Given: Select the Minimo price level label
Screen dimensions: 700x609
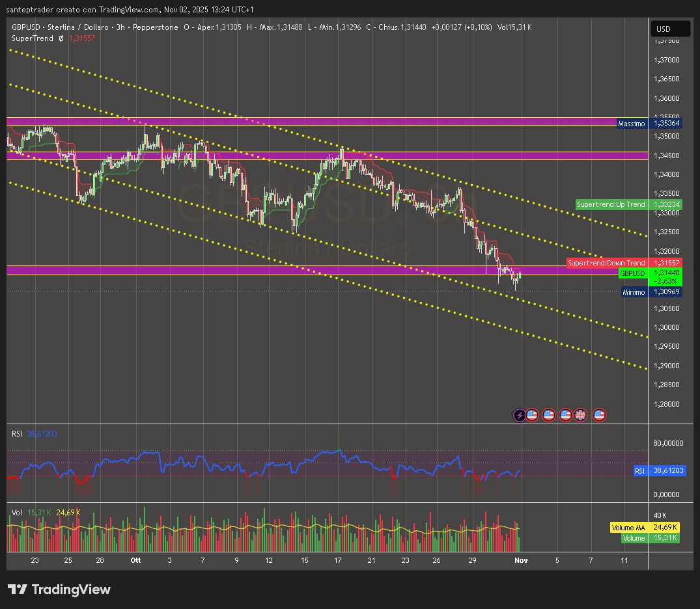Looking at the screenshot, I should [x=633, y=292].
